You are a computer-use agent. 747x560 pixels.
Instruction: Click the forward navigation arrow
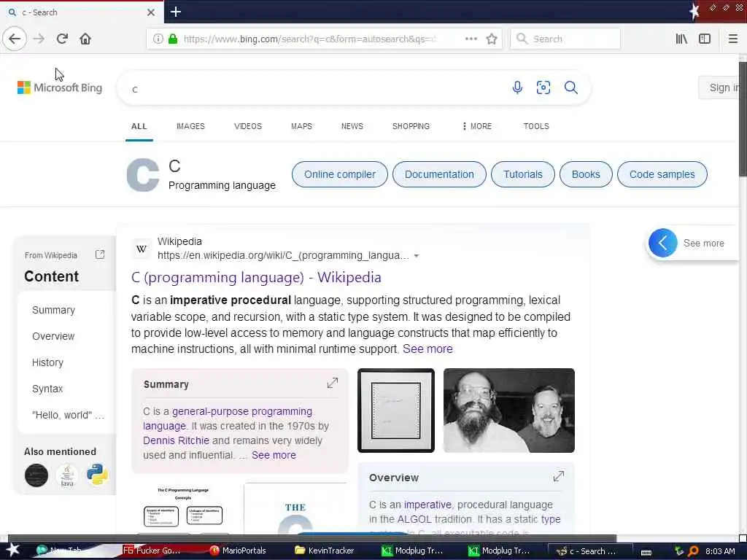click(x=39, y=39)
